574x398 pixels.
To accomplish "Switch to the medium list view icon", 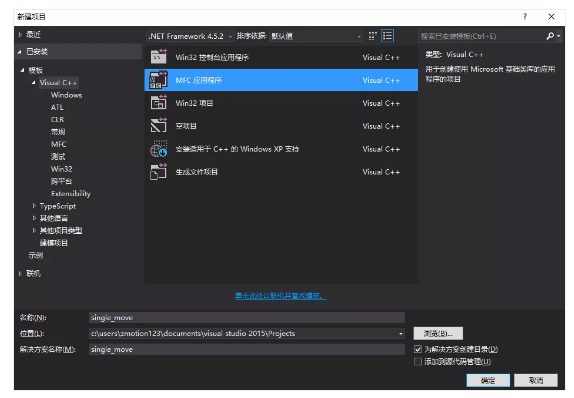I will [x=387, y=36].
